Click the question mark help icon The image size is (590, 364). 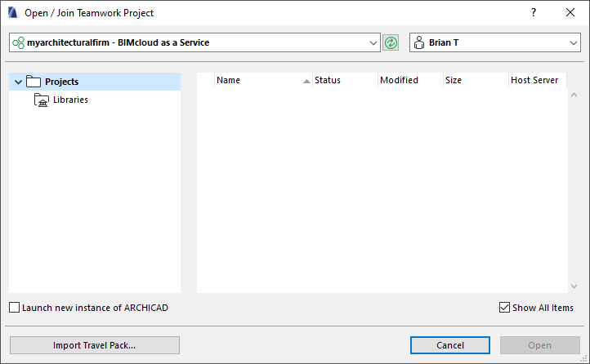534,13
